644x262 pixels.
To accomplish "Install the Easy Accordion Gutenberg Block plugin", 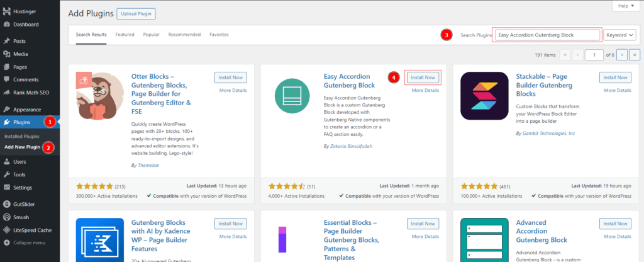I will [x=422, y=77].
